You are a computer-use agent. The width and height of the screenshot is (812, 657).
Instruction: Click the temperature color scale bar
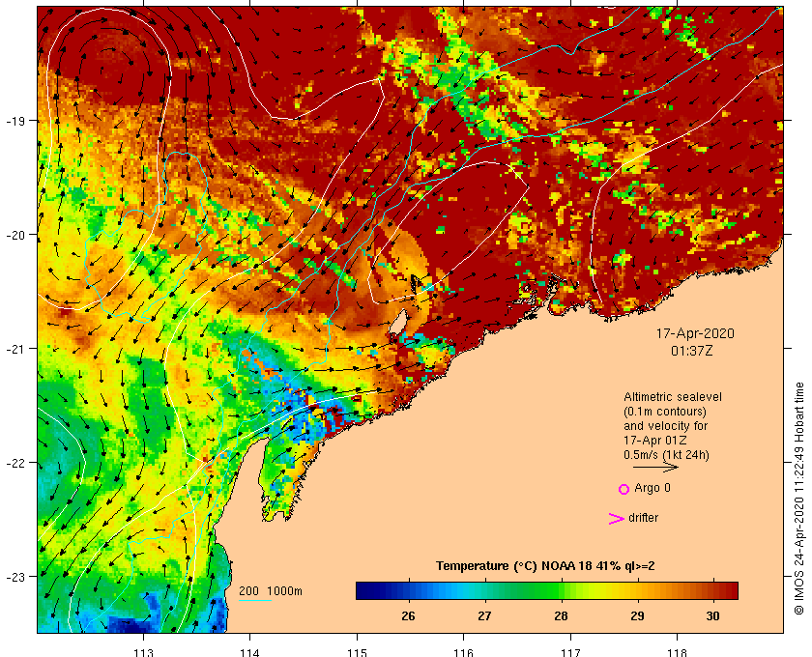pos(547,590)
